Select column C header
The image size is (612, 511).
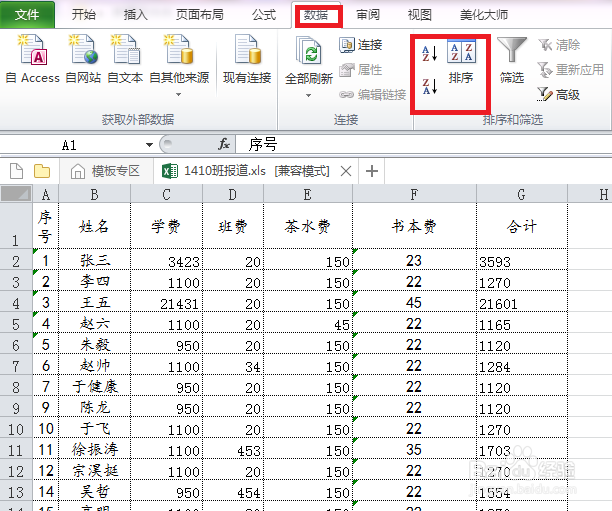click(167, 194)
